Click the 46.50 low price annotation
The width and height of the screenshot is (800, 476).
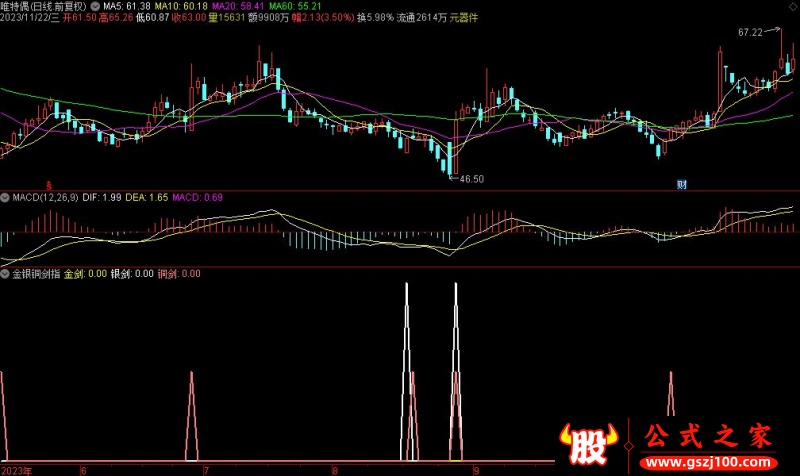tap(471, 179)
